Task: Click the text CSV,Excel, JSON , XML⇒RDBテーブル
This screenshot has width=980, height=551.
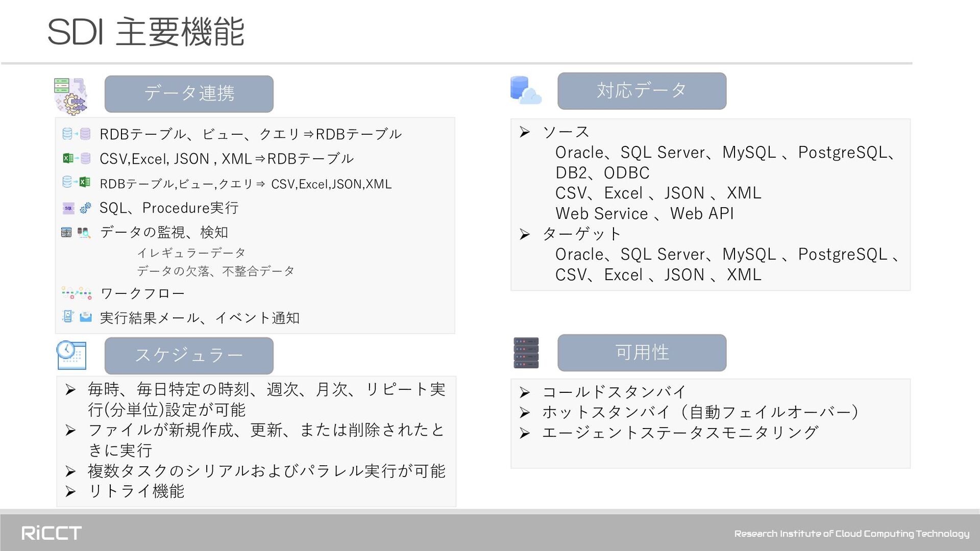Action: coord(227,159)
